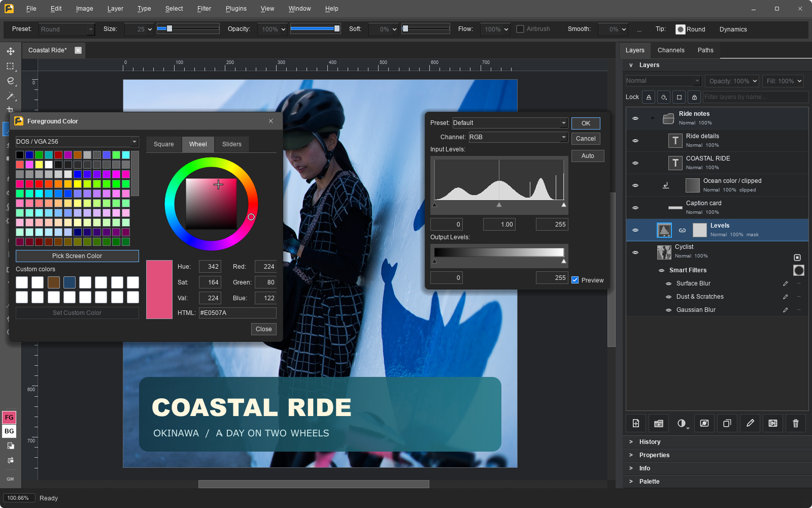Viewport: 812px width, 508px height.
Task: Select the Magic Wand tool
Action: point(10,96)
